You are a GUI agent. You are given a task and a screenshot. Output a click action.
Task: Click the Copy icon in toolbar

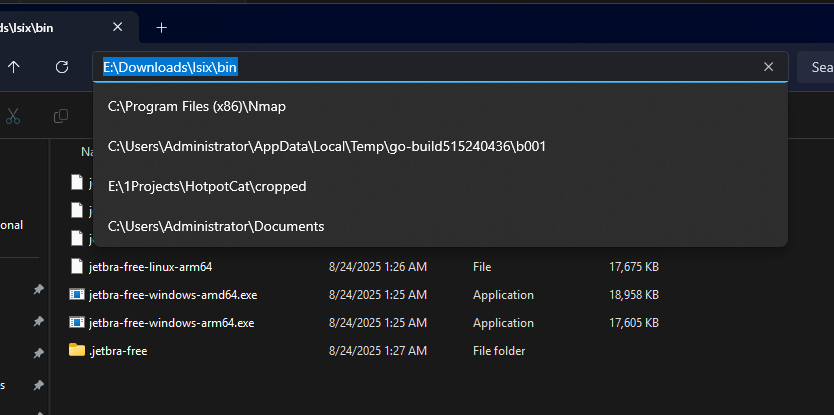pos(61,116)
